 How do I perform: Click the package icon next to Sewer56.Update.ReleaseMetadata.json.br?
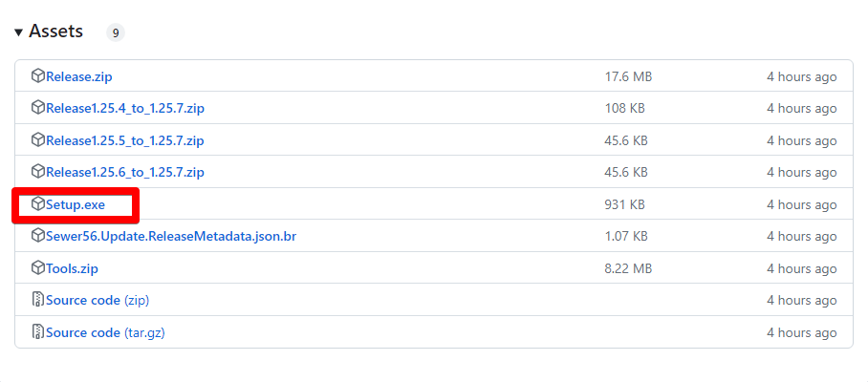38,236
